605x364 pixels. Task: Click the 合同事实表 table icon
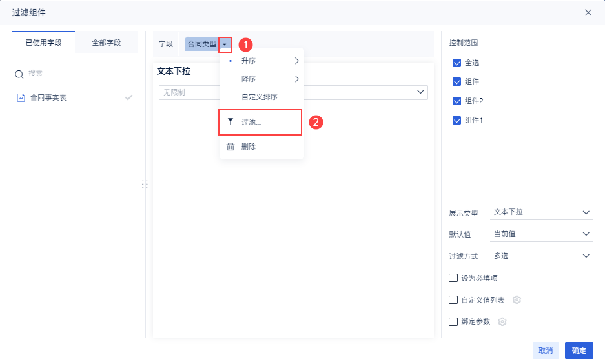(21, 98)
